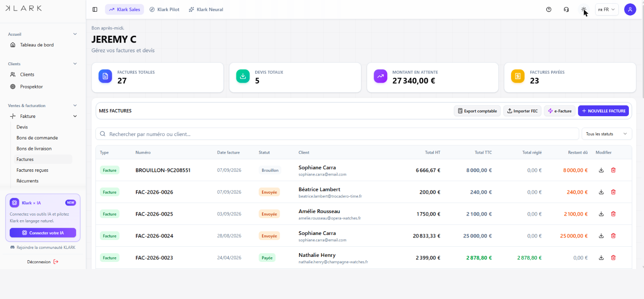Delete invoice FAC-2026-0025
Screen dimensions: 644x299
(x=613, y=214)
